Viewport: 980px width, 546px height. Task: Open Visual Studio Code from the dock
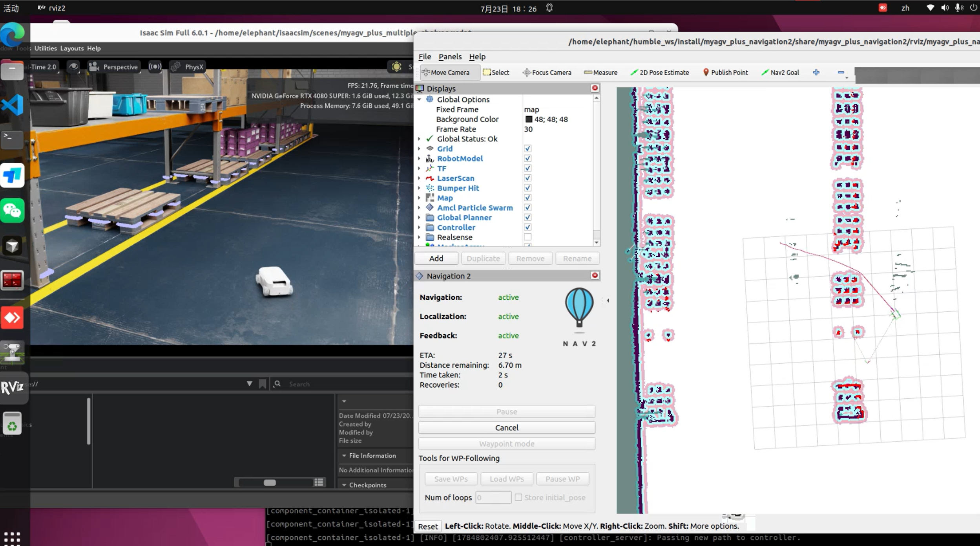point(12,105)
